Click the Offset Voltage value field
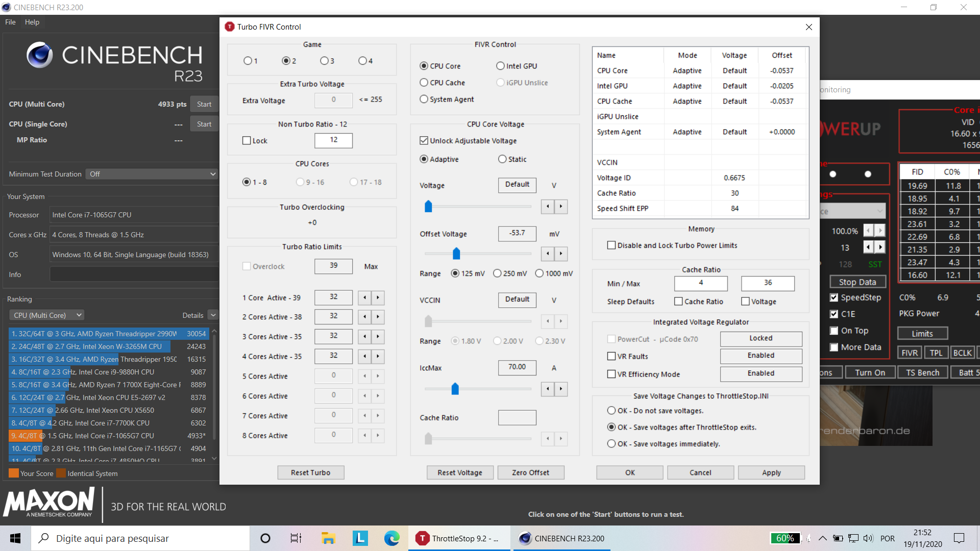980x551 pixels. 517,234
